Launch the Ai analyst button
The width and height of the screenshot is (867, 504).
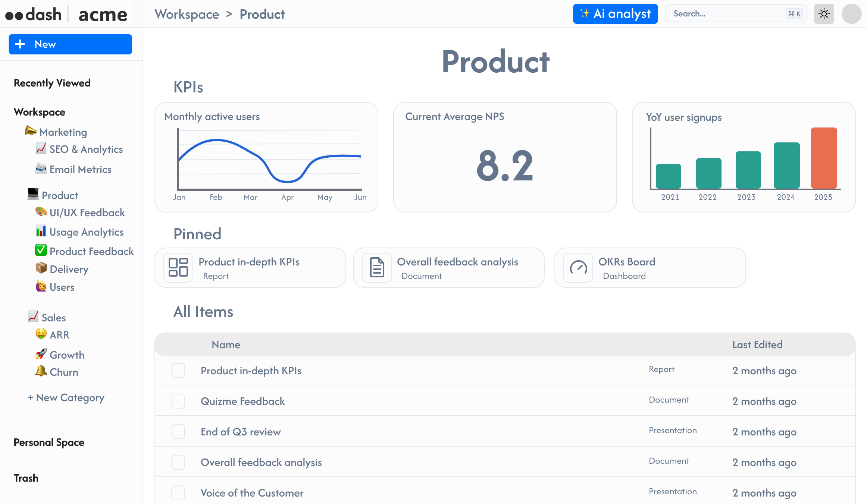click(x=615, y=14)
